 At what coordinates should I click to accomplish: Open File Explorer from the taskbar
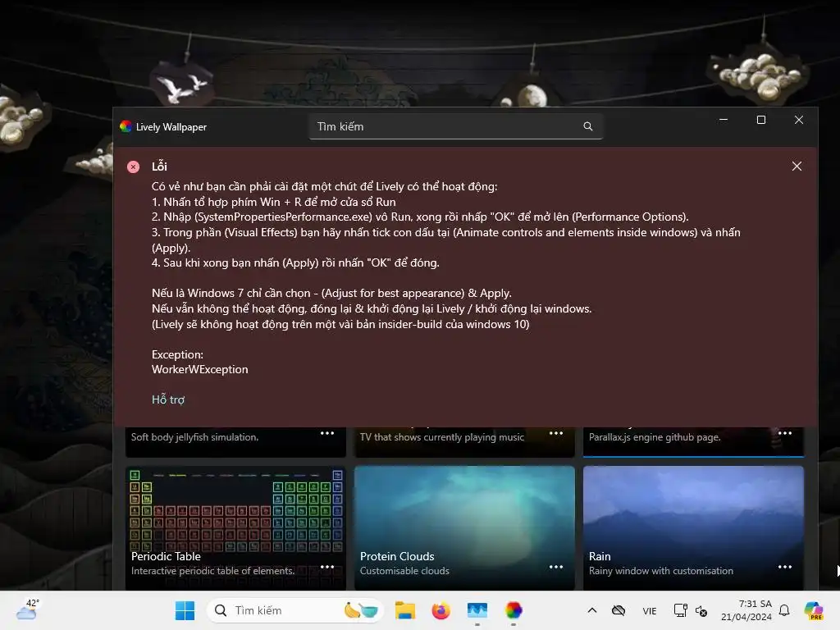click(405, 610)
